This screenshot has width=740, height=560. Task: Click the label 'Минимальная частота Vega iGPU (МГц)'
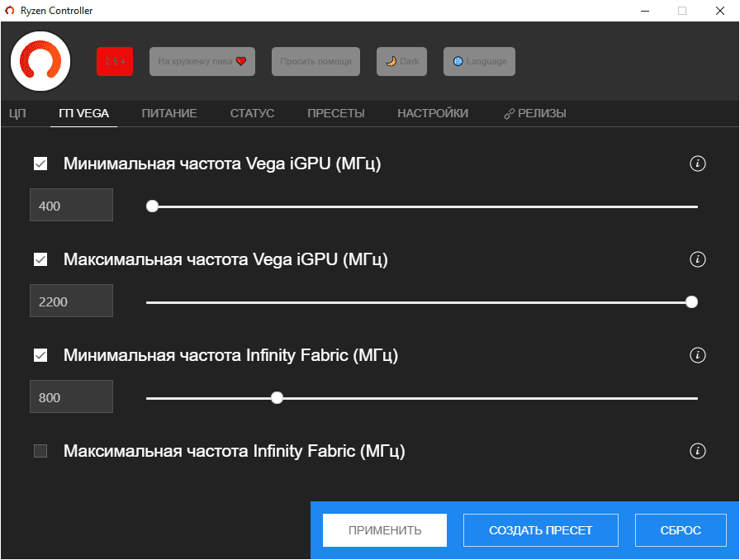coord(222,164)
